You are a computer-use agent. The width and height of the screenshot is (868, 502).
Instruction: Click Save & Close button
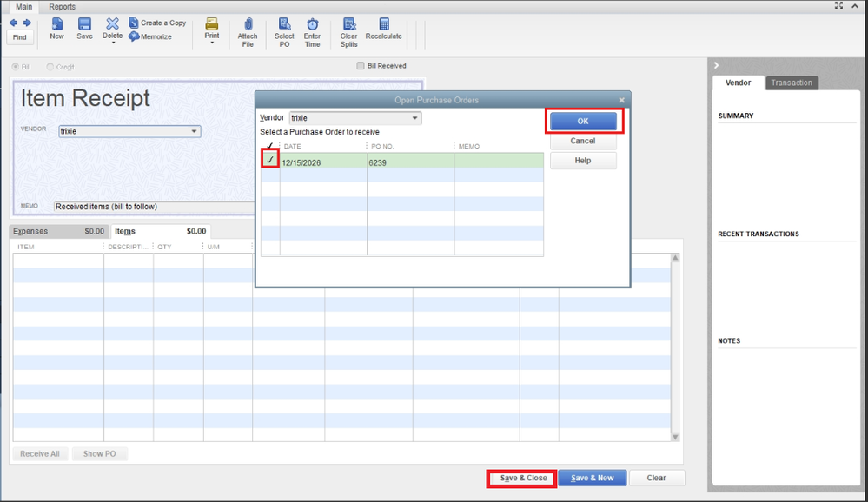[x=523, y=479]
